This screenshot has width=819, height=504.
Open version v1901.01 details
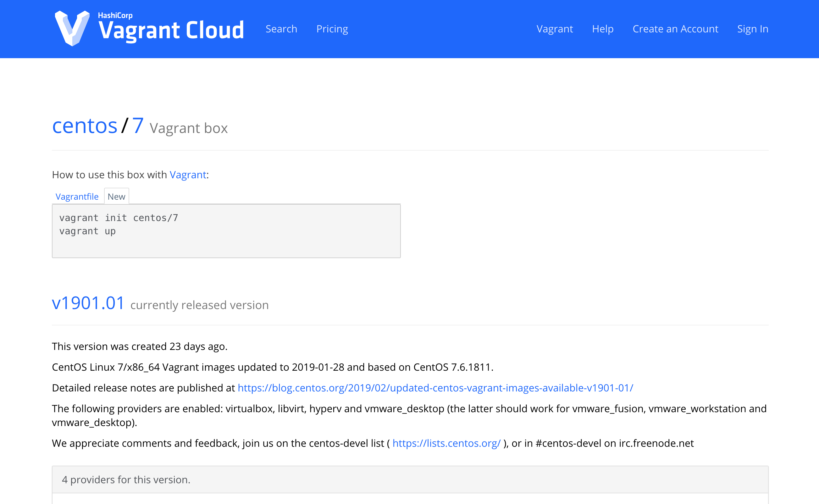(89, 303)
